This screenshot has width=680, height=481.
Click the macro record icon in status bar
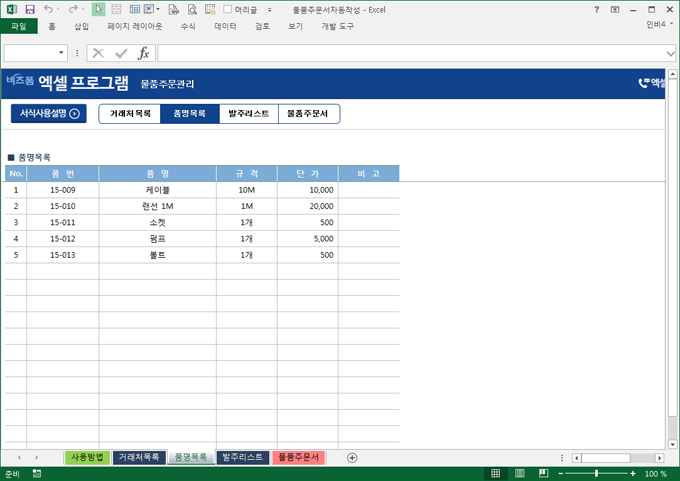tap(37, 474)
